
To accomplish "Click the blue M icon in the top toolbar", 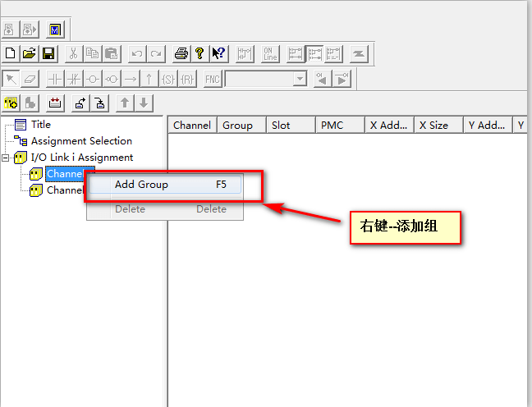I will coord(56,30).
